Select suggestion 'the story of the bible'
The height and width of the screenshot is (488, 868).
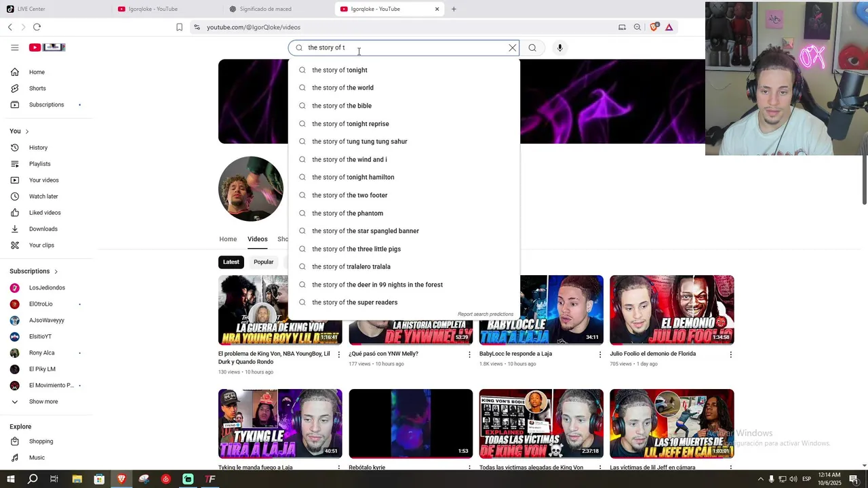(404, 106)
